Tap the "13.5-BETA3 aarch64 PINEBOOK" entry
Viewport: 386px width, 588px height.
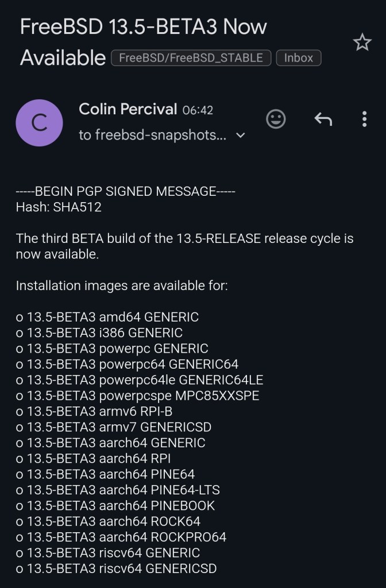[x=115, y=506]
